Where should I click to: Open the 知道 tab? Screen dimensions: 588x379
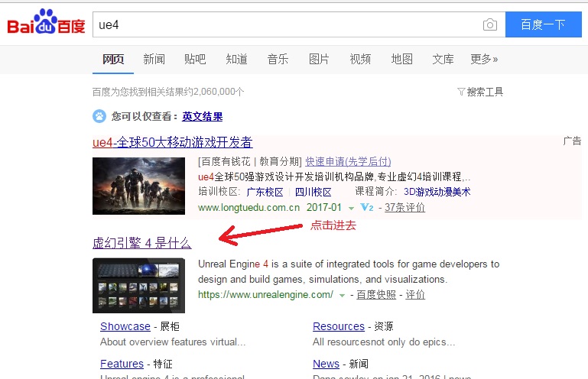coord(236,60)
